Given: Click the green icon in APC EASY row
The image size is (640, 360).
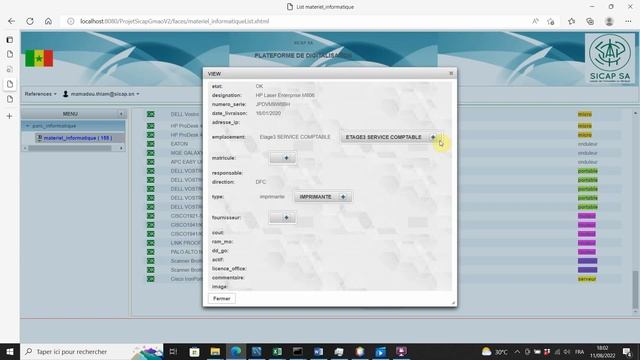Looking at the screenshot, I should (x=151, y=162).
